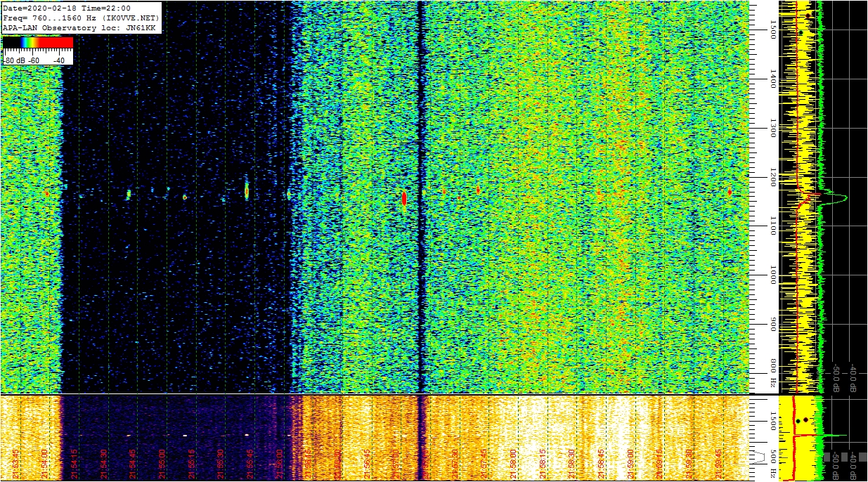Image resolution: width=868 pixels, height=482 pixels.
Task: Click the 1000 frequency axis label in the upper spectrogram
Action: pyautogui.click(x=772, y=275)
